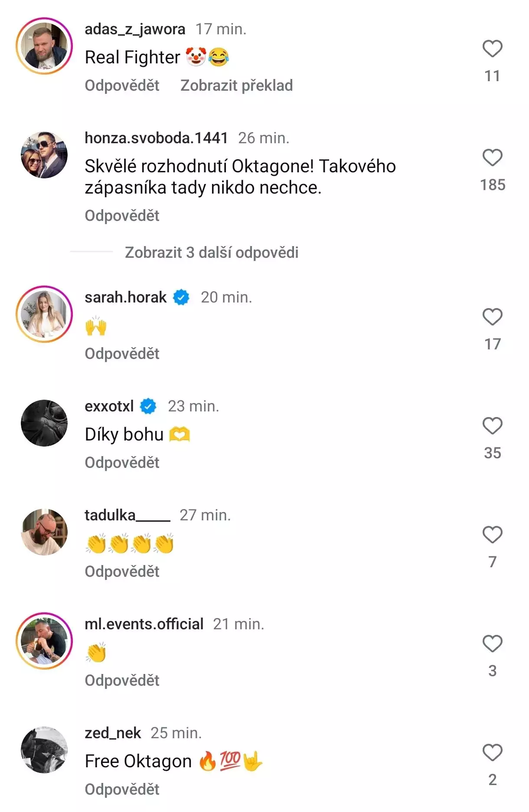Reply to honza.svoboda.1441's comment
529x812 pixels.
(122, 216)
